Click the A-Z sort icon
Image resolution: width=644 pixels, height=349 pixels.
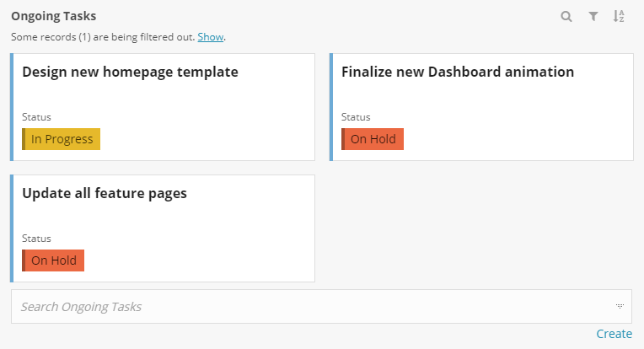point(619,16)
